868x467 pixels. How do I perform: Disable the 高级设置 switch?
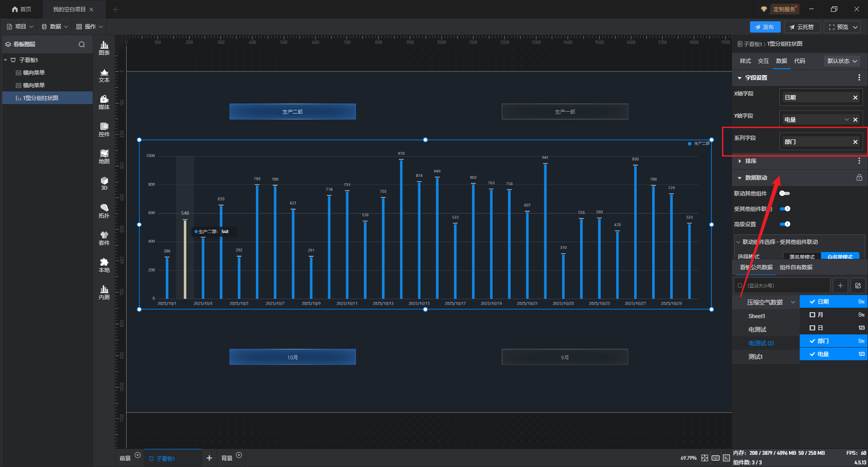[x=785, y=224]
